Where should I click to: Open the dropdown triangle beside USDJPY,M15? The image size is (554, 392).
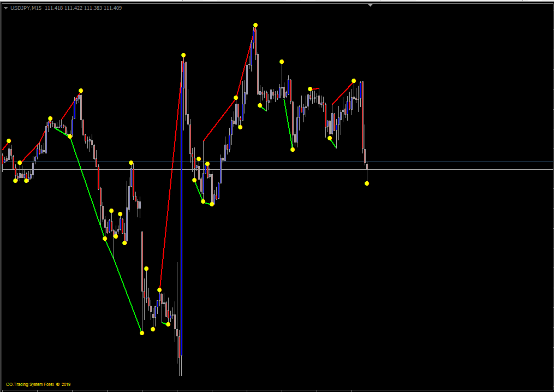(x=5, y=8)
